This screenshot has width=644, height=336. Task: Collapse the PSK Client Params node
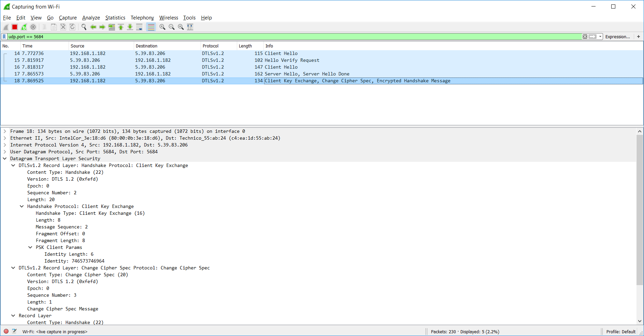[x=30, y=247]
